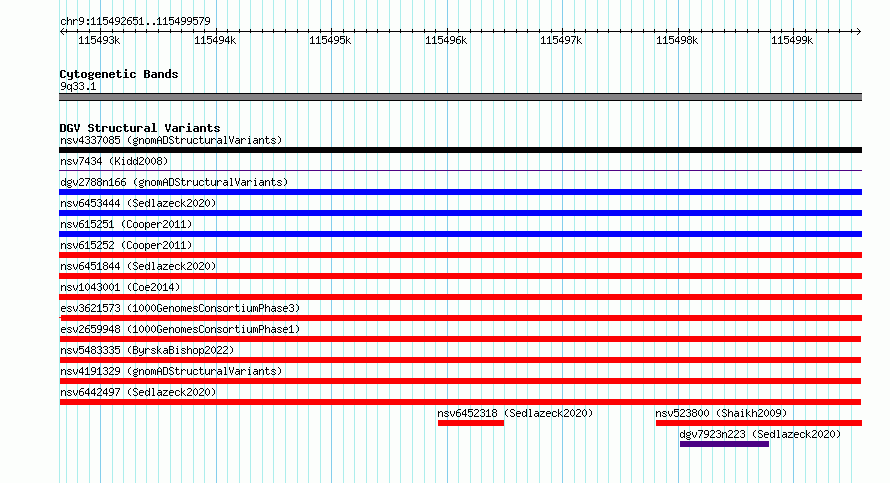Image resolution: width=890 pixels, height=483 pixels.
Task: Click nsv6442497 (Sedlazeck2020) label
Action: point(138,392)
